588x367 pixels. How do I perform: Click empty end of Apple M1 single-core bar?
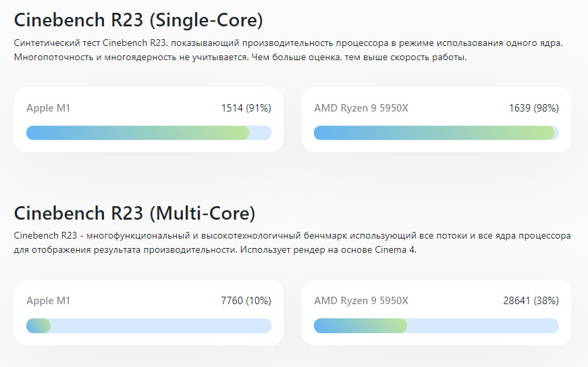click(x=261, y=132)
